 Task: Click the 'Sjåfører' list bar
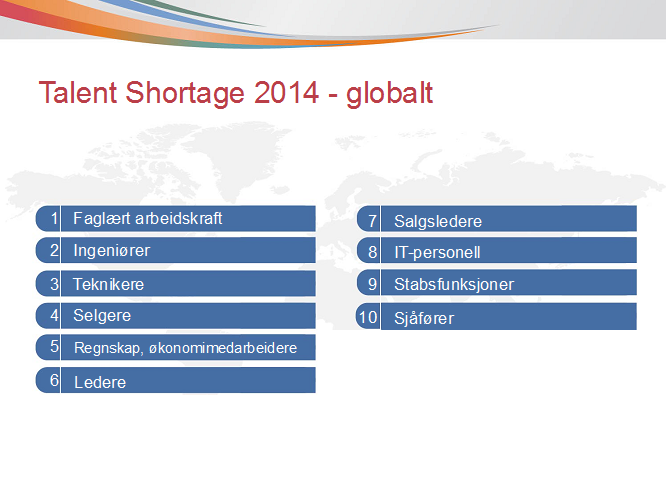(509, 316)
